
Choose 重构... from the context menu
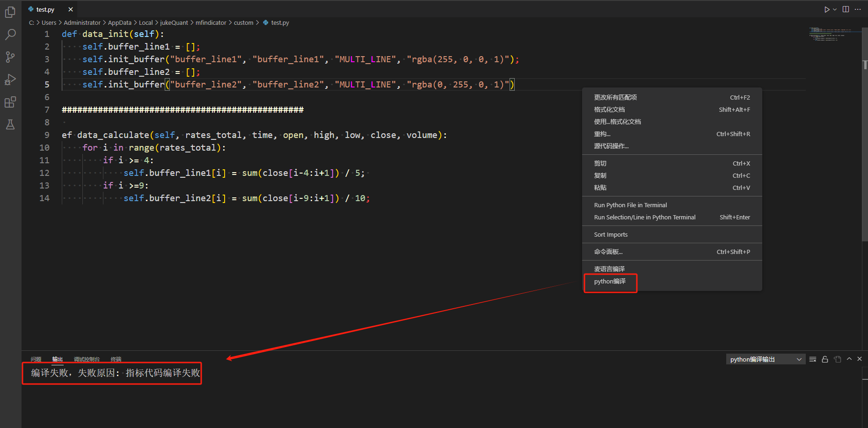click(672, 134)
